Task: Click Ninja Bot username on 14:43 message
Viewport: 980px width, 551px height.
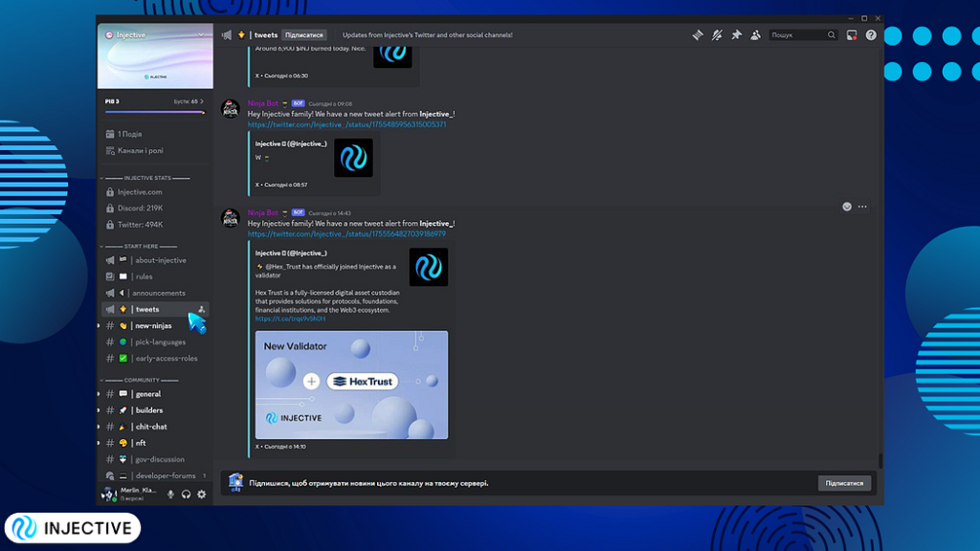Action: [262, 212]
